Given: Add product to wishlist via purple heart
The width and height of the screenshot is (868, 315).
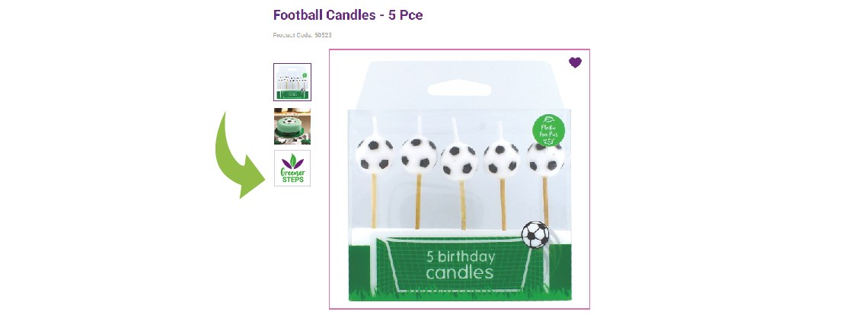Looking at the screenshot, I should click(575, 62).
